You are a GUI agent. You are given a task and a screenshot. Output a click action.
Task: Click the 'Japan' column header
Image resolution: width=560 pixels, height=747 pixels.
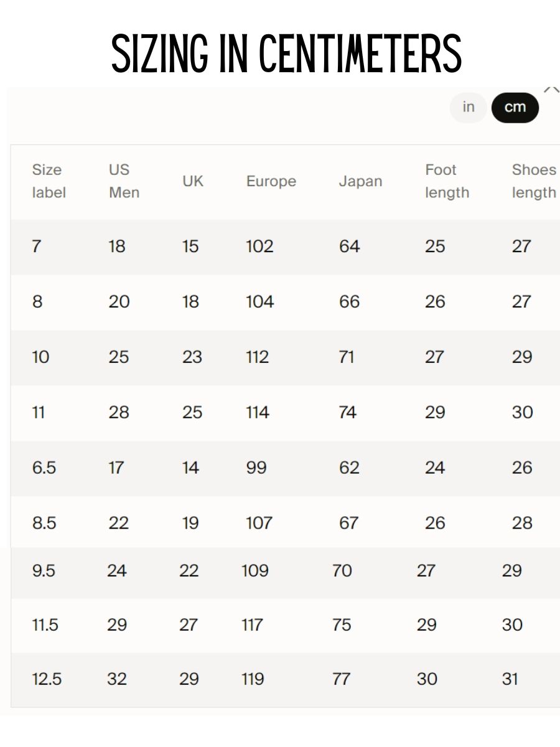click(360, 181)
